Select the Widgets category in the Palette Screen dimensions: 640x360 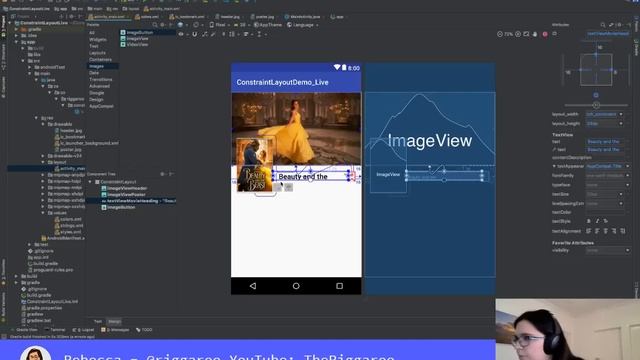tap(98, 40)
